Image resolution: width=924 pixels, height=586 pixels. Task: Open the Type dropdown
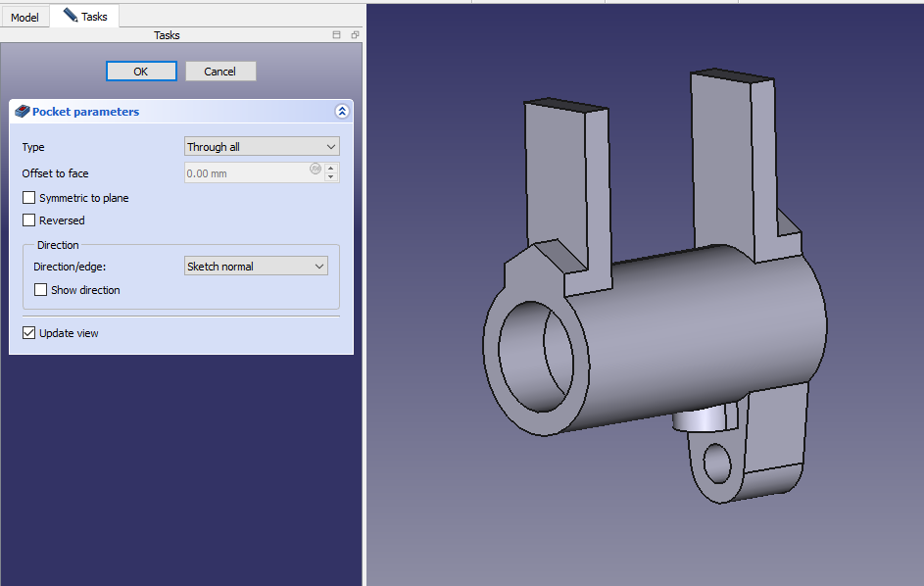[262, 147]
